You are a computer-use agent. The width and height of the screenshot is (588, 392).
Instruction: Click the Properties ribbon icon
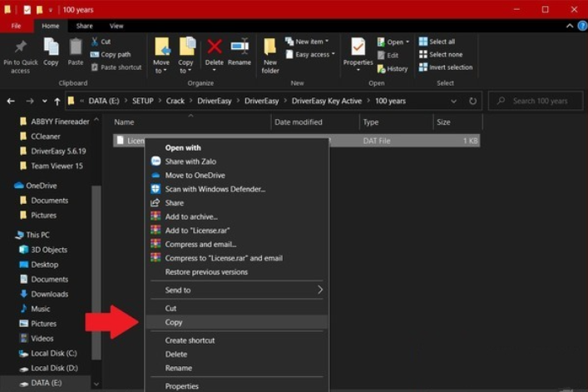pos(358,47)
